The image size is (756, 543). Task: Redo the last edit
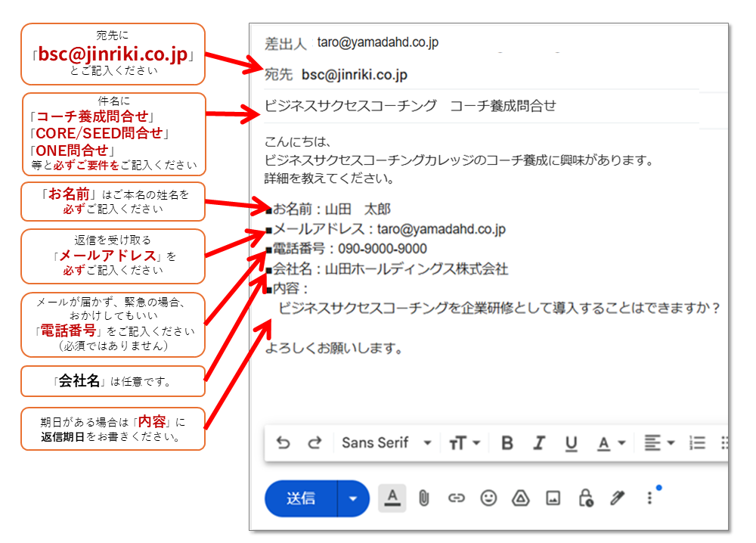coord(315,442)
